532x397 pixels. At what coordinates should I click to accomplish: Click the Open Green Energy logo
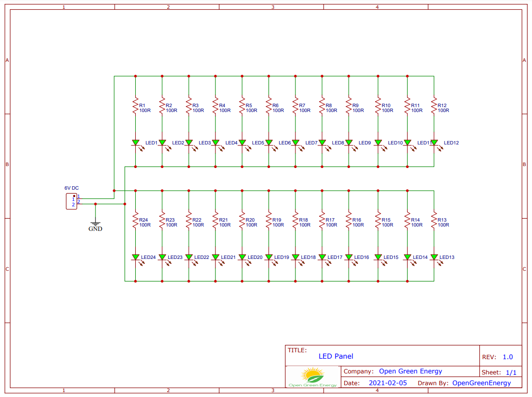(313, 375)
